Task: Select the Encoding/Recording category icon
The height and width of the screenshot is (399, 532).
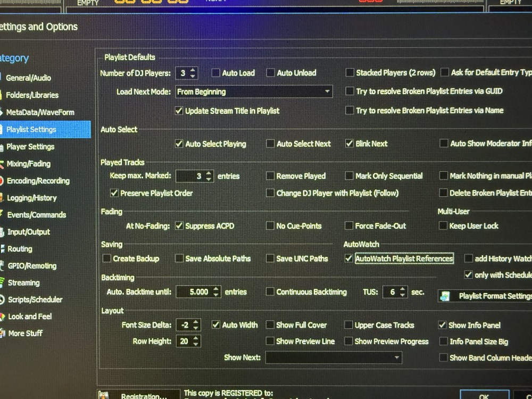Action: 2,181
